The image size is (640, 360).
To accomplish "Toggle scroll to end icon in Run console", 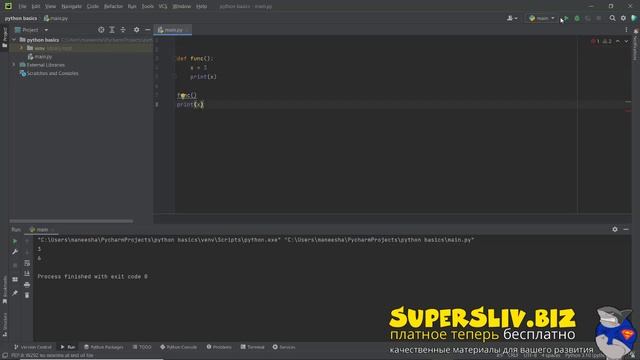I will coord(27,273).
